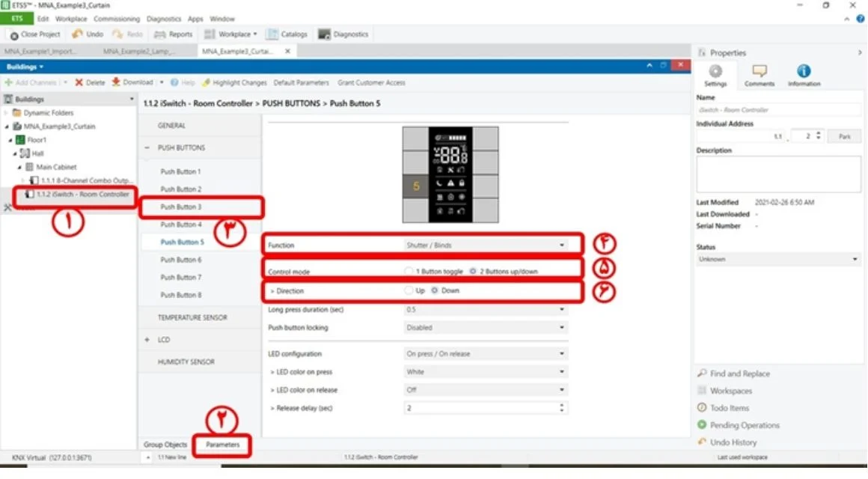Set Direction to Up
This screenshot has width=868, height=479.
409,290
